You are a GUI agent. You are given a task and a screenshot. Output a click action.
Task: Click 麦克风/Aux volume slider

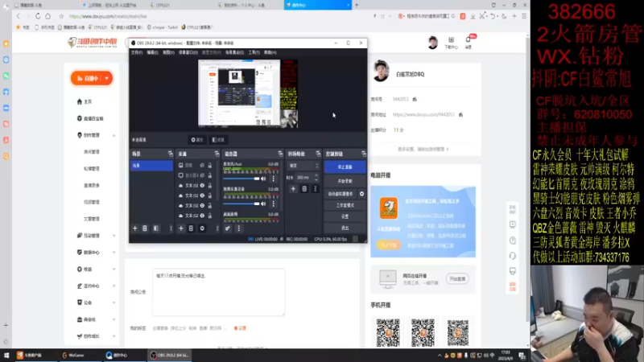(242, 179)
